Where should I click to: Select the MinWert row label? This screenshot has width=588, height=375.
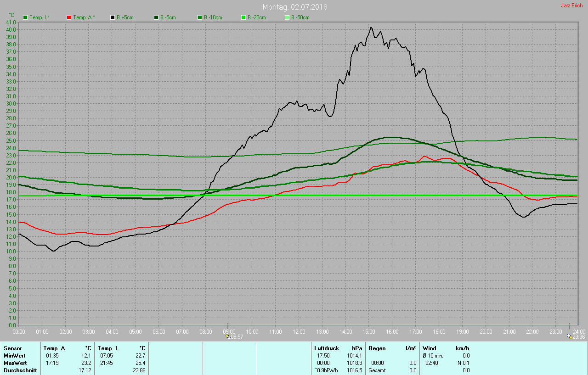coord(15,356)
